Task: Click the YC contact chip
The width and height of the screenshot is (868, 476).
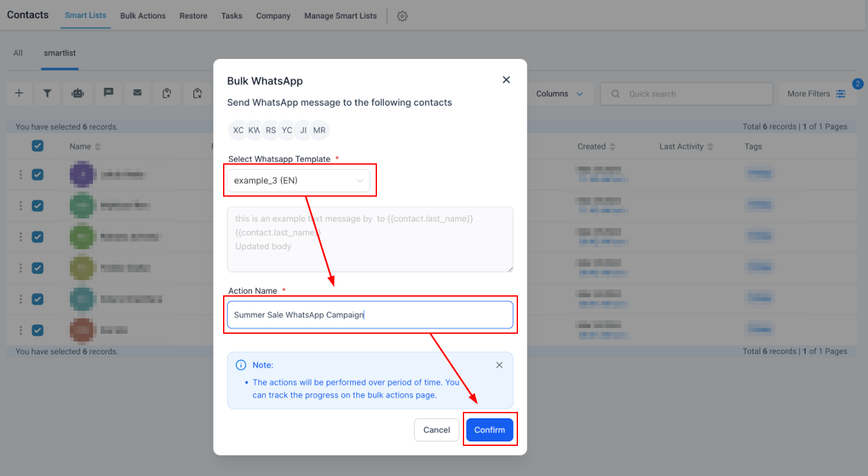Action: pyautogui.click(x=287, y=130)
